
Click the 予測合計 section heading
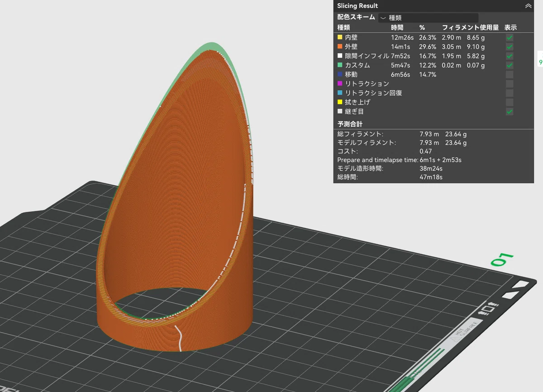click(350, 124)
